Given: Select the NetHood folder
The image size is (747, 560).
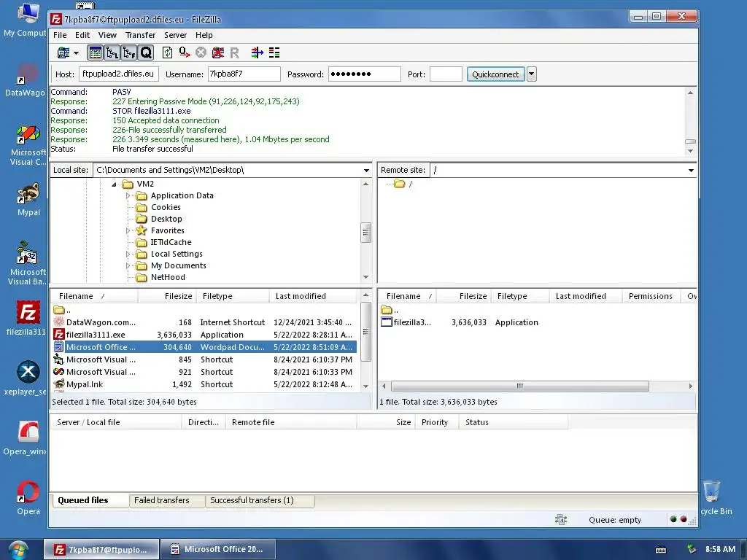Looking at the screenshot, I should tap(168, 277).
